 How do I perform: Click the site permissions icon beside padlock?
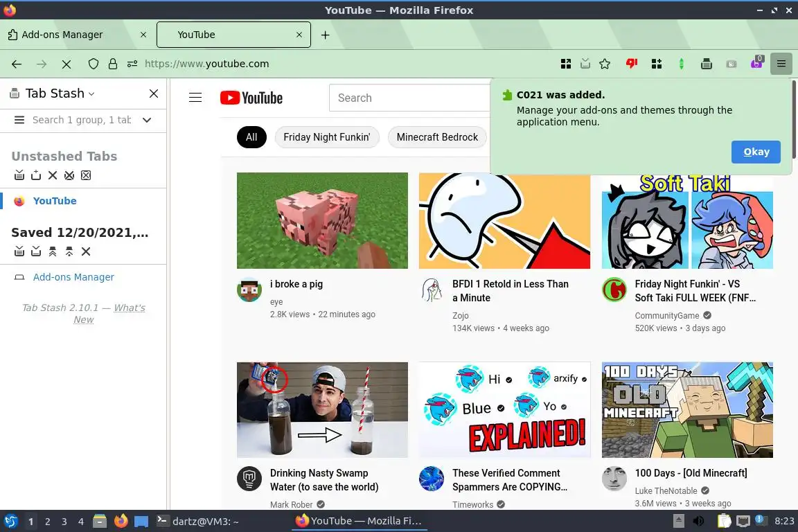click(132, 64)
